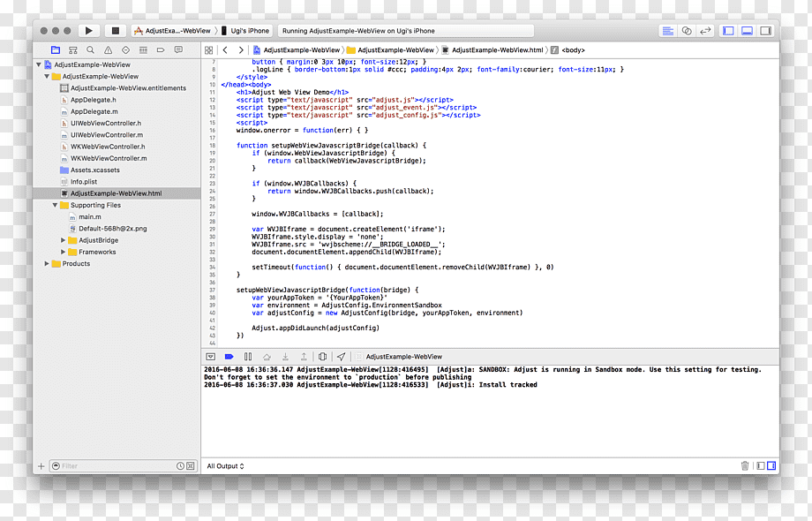This screenshot has width=812, height=521.
Task: Expand the AdjustBridge folder
Action: tap(64, 240)
